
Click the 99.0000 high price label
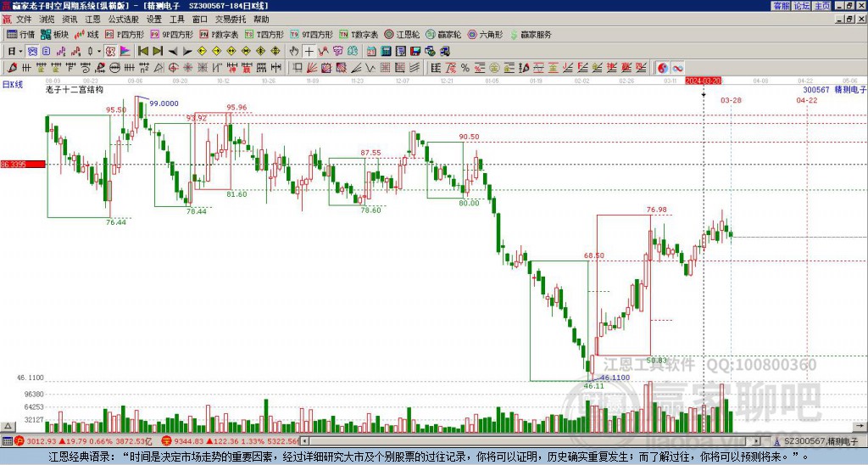(x=164, y=104)
